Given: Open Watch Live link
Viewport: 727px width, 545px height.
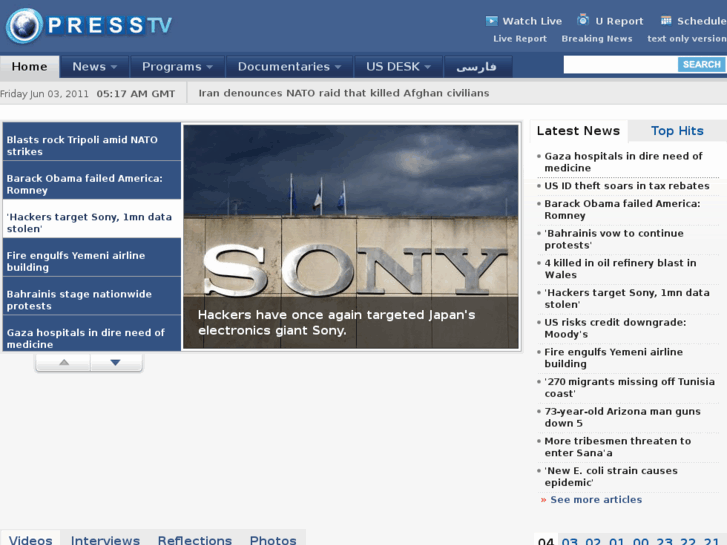Looking at the screenshot, I should (532, 21).
